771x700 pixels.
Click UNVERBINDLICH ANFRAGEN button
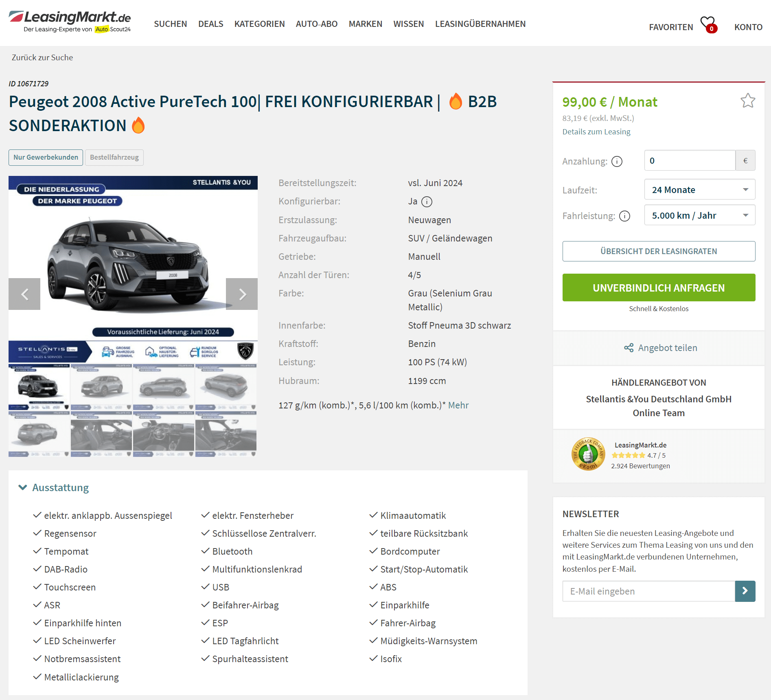(659, 287)
